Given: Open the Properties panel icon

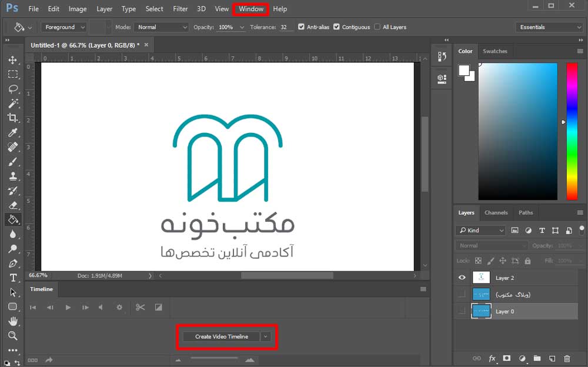Looking at the screenshot, I should click(442, 79).
